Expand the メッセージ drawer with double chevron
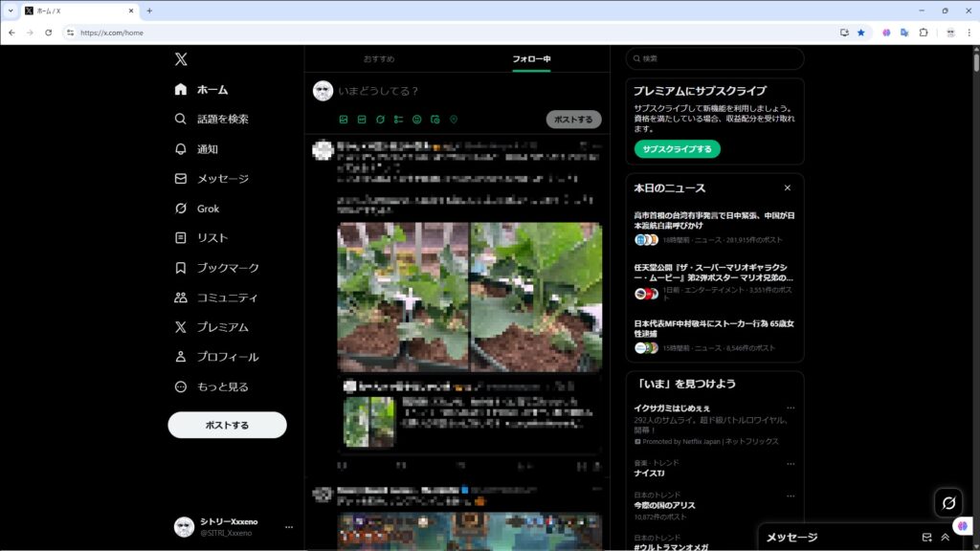Screen dimensions: 980x551 coord(946,538)
